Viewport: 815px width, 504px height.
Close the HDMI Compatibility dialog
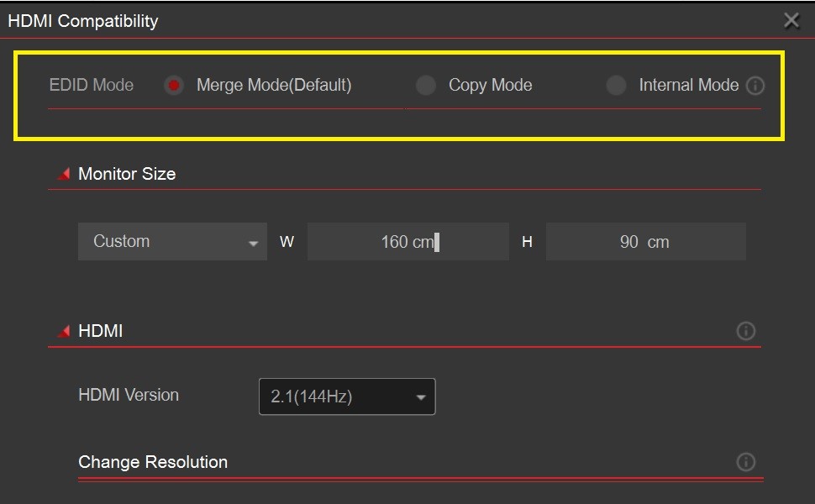tap(791, 21)
